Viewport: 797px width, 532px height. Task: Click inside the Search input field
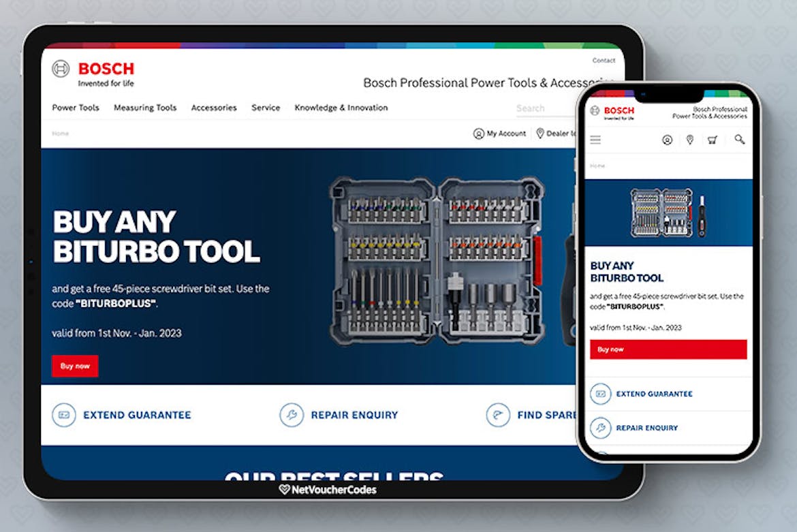pyautogui.click(x=538, y=108)
